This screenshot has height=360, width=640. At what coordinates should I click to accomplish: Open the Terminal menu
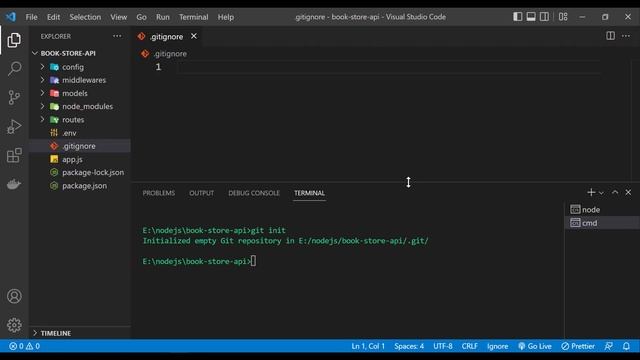click(x=193, y=17)
